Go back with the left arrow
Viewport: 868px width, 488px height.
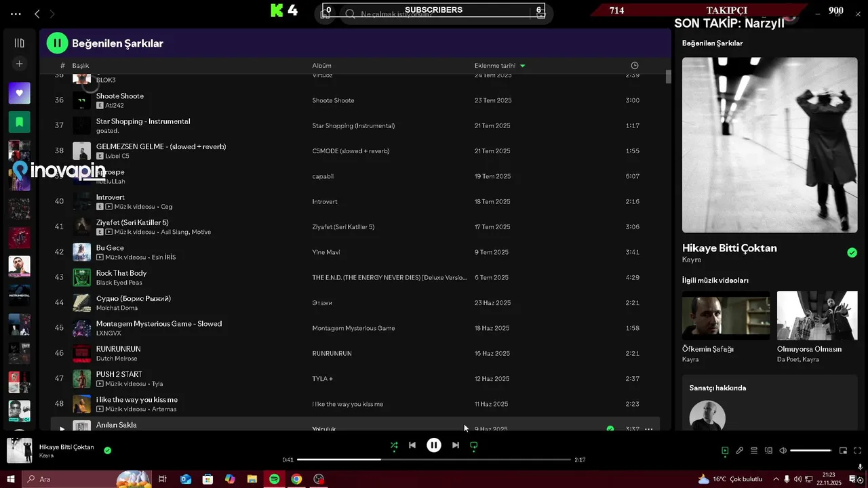click(x=37, y=14)
